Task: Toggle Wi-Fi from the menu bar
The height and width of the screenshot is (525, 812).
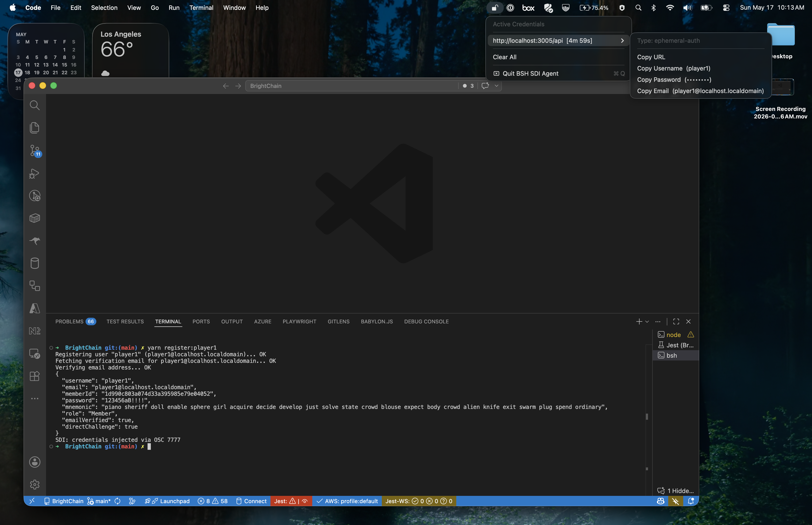Action: pyautogui.click(x=670, y=8)
